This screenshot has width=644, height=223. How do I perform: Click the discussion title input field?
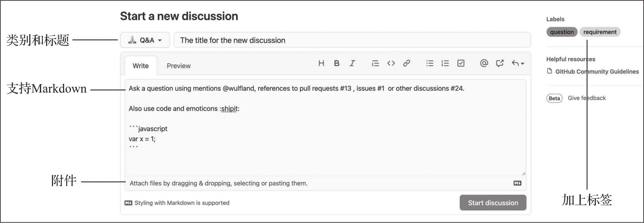[x=352, y=40]
